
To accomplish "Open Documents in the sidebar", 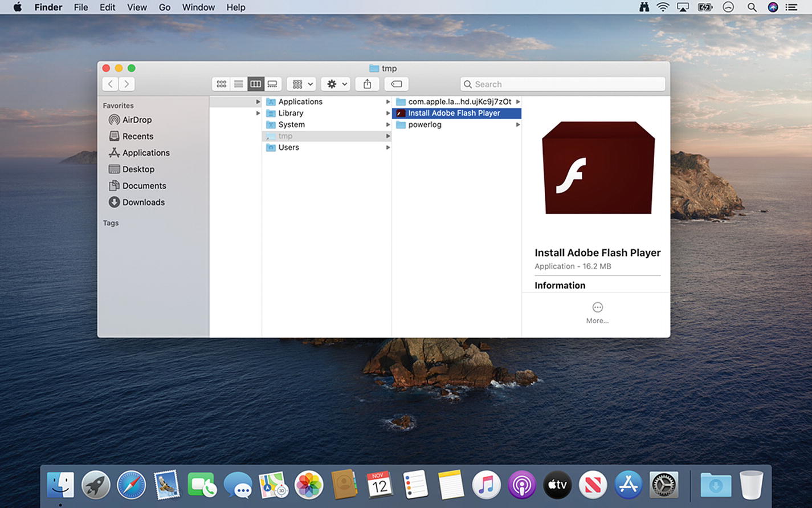I will [137, 186].
